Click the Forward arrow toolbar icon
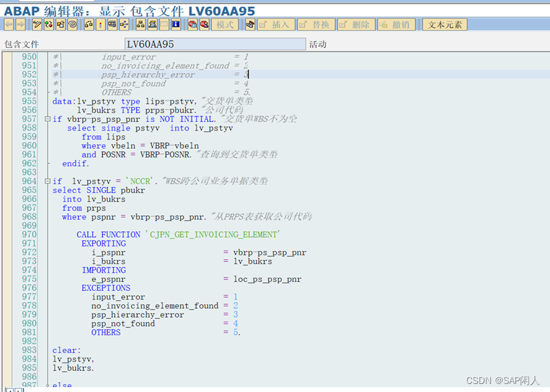 pyautogui.click(x=21, y=25)
